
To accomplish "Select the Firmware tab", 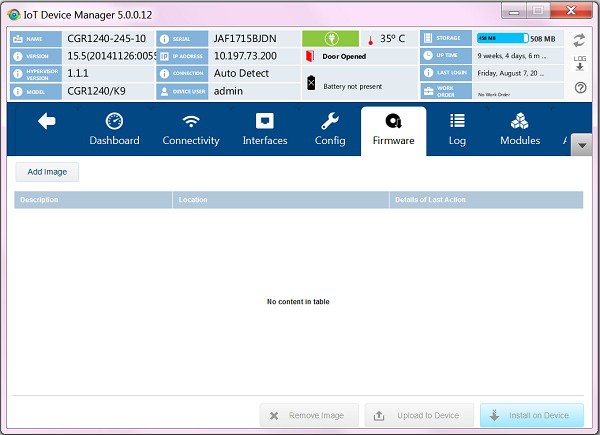I will pyautogui.click(x=393, y=131).
